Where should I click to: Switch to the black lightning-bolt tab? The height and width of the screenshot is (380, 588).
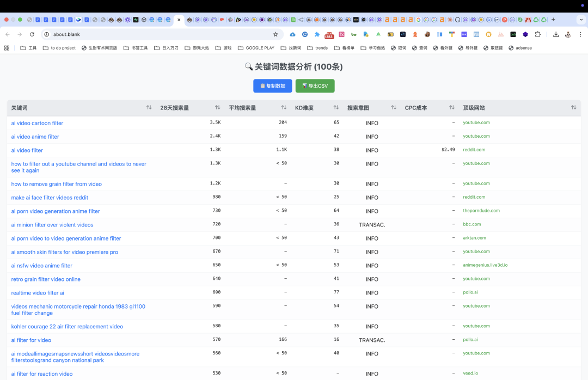[136, 20]
